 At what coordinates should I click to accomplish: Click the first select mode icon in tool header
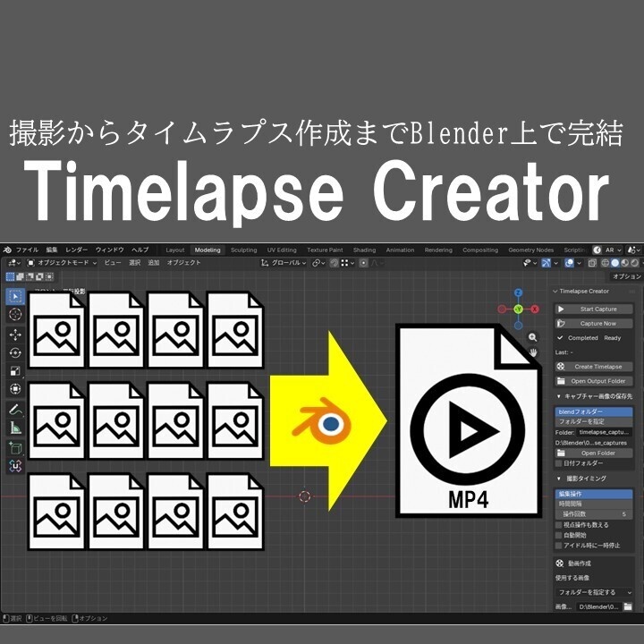(10, 276)
